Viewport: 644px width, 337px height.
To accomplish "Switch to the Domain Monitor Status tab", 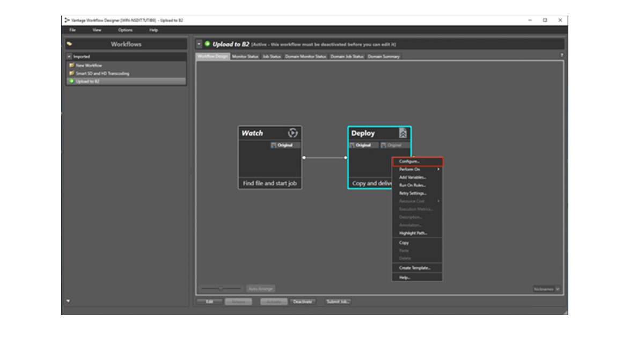I will coord(305,56).
